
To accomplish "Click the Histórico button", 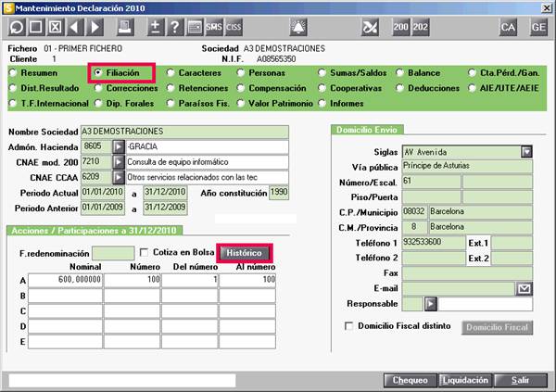I will tap(245, 253).
